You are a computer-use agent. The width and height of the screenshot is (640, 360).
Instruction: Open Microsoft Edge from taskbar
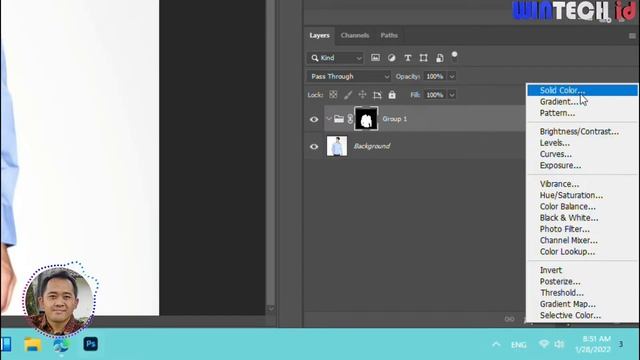pyautogui.click(x=61, y=345)
